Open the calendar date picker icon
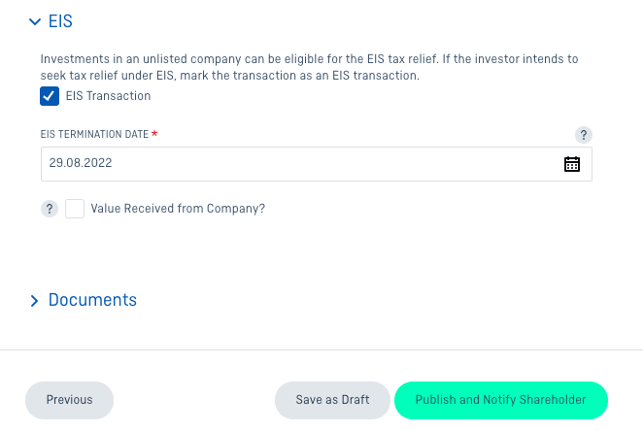643x431 pixels. [x=572, y=164]
